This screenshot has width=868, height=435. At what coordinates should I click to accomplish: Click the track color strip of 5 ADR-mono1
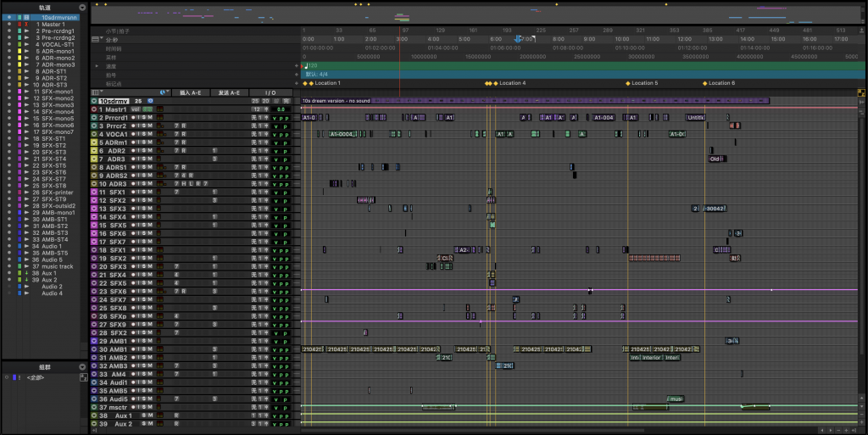coord(19,52)
